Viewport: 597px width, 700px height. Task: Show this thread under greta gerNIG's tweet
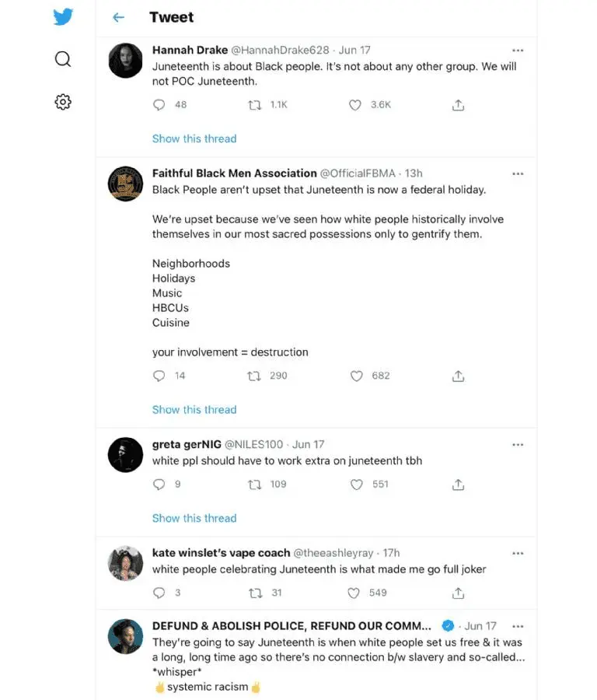click(194, 518)
